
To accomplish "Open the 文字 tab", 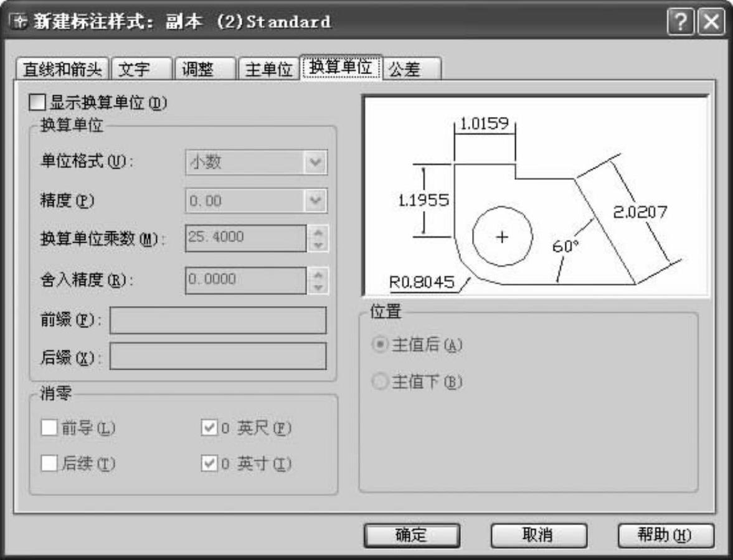I will click(141, 69).
